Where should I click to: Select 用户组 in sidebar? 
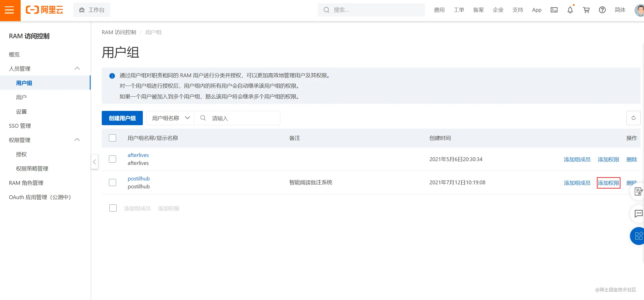tap(45, 83)
